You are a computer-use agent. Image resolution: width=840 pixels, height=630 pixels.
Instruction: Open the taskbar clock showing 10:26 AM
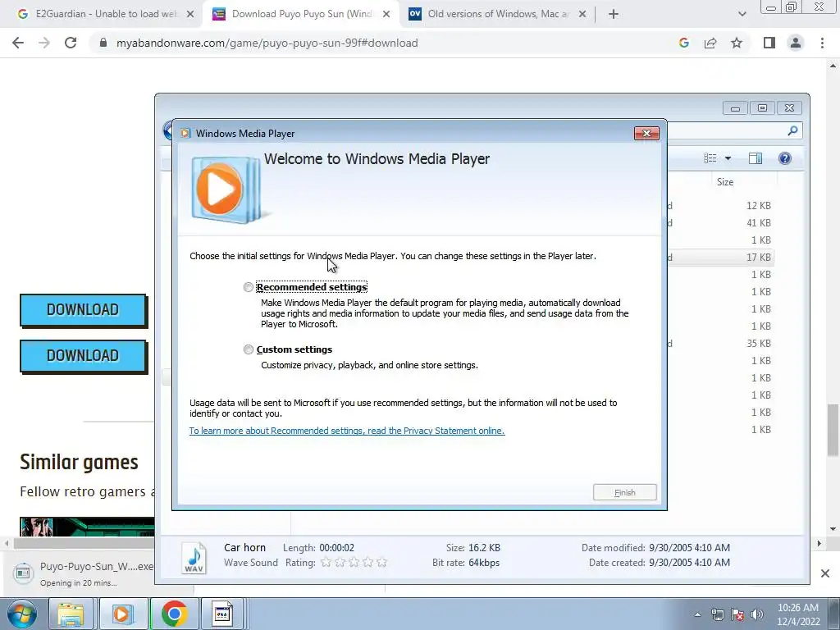tap(798, 614)
